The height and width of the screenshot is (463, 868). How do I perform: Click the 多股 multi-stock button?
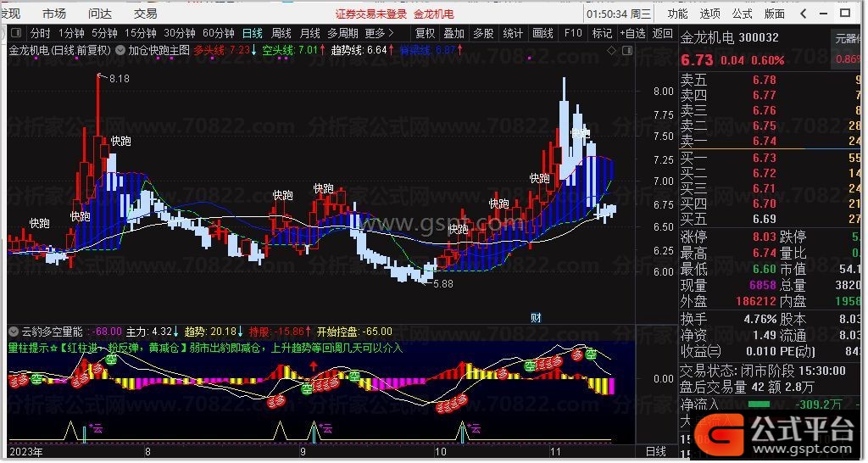click(483, 33)
